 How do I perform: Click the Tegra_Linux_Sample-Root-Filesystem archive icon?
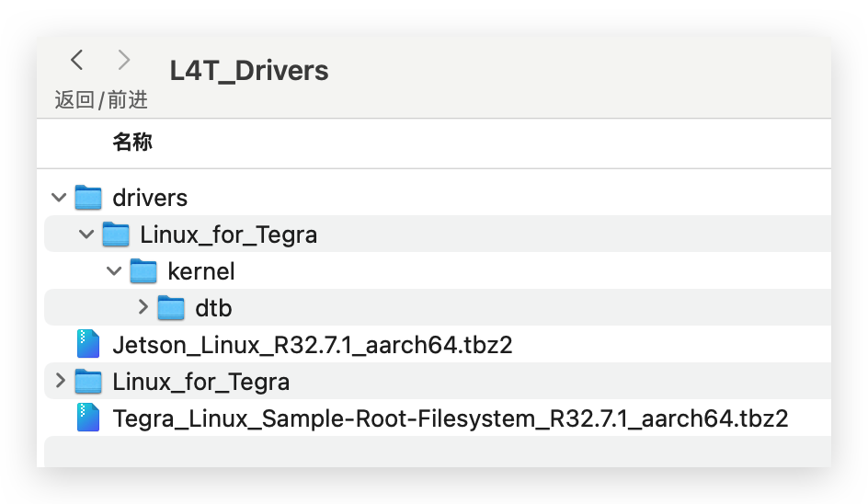[88, 418]
